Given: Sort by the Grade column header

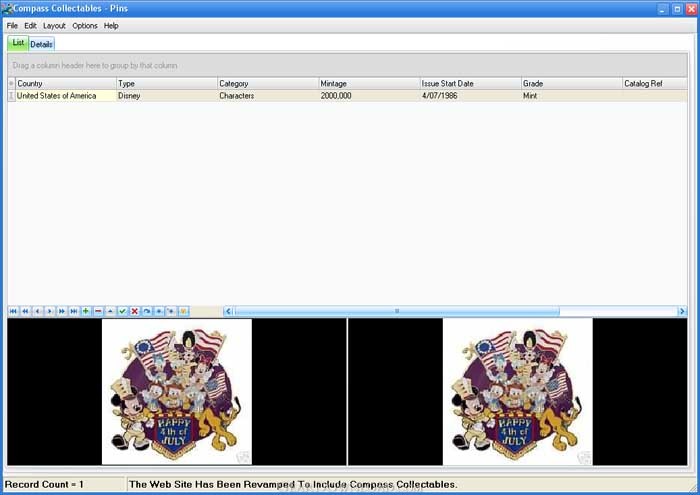Looking at the screenshot, I should [572, 83].
